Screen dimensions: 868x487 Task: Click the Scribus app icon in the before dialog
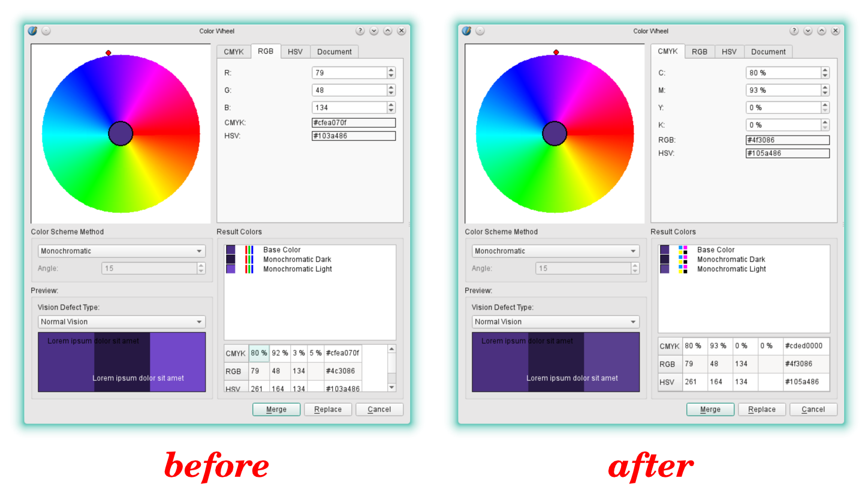[x=33, y=31]
